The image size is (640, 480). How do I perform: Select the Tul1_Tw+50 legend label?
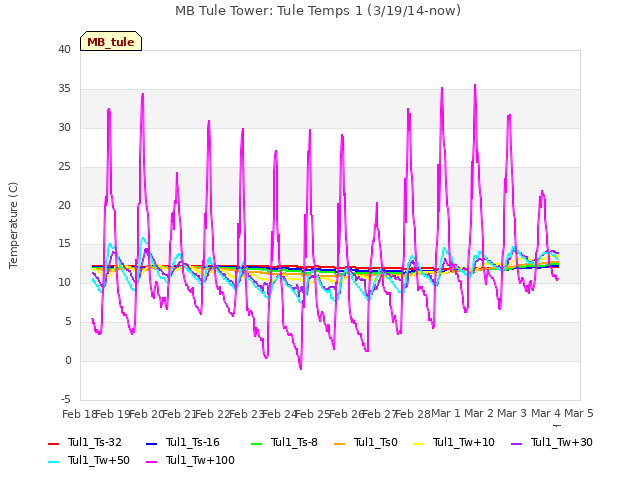99,460
